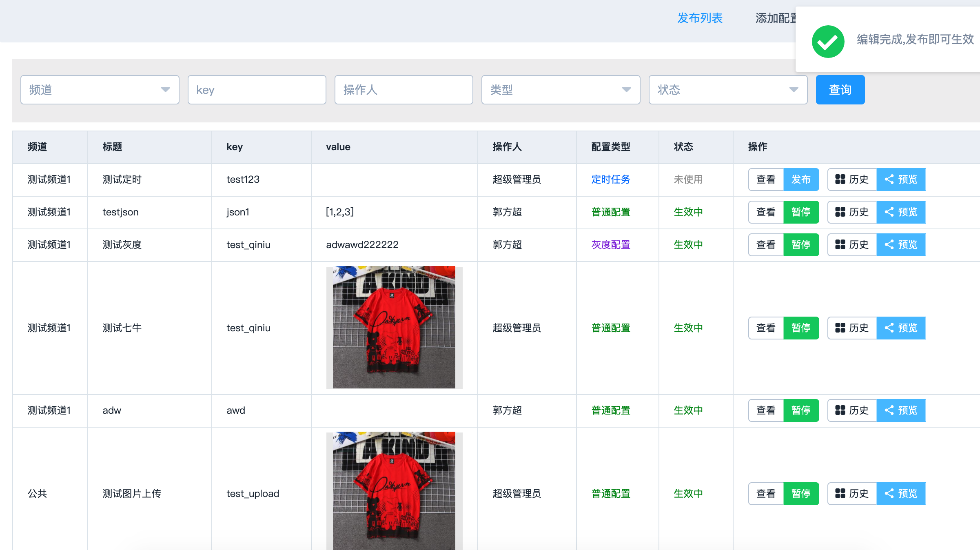
Task: Open the 频道 channel dropdown
Action: (100, 89)
